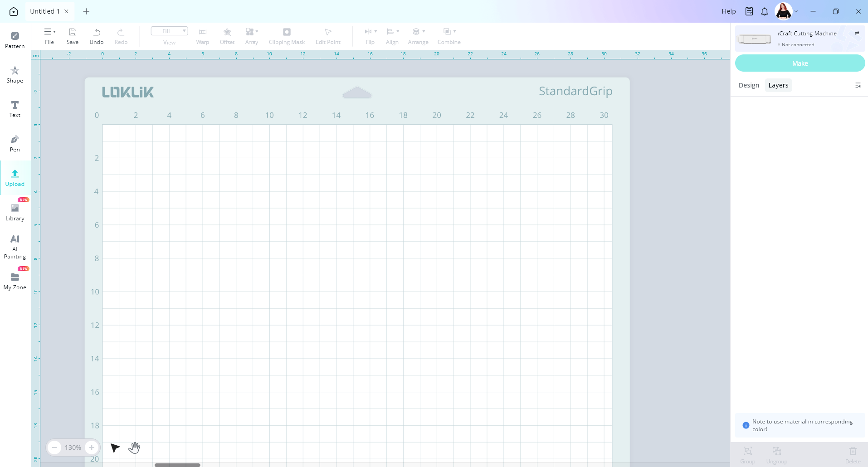Switch to the Layers tab
This screenshot has height=467, width=868.
[778, 85]
